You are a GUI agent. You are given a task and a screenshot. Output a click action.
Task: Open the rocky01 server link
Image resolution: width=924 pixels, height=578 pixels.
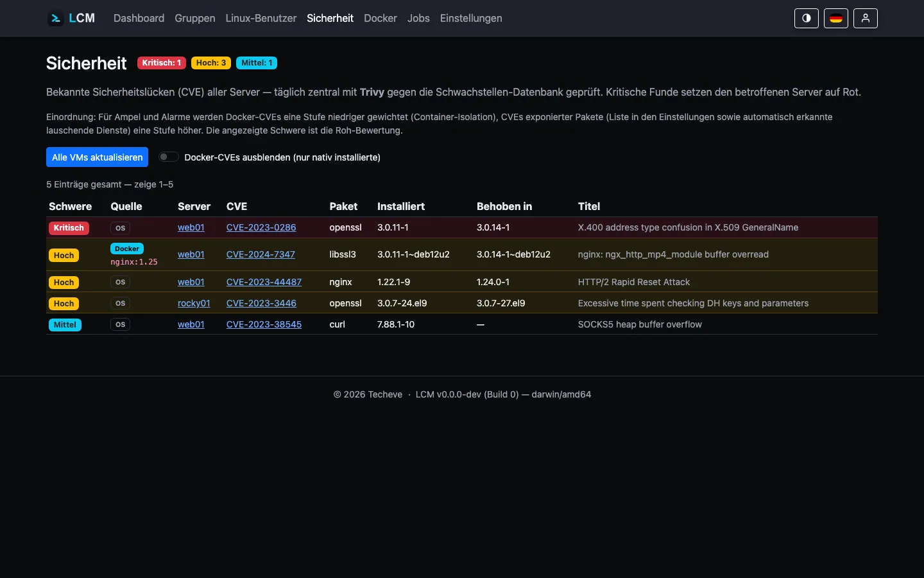click(x=194, y=303)
